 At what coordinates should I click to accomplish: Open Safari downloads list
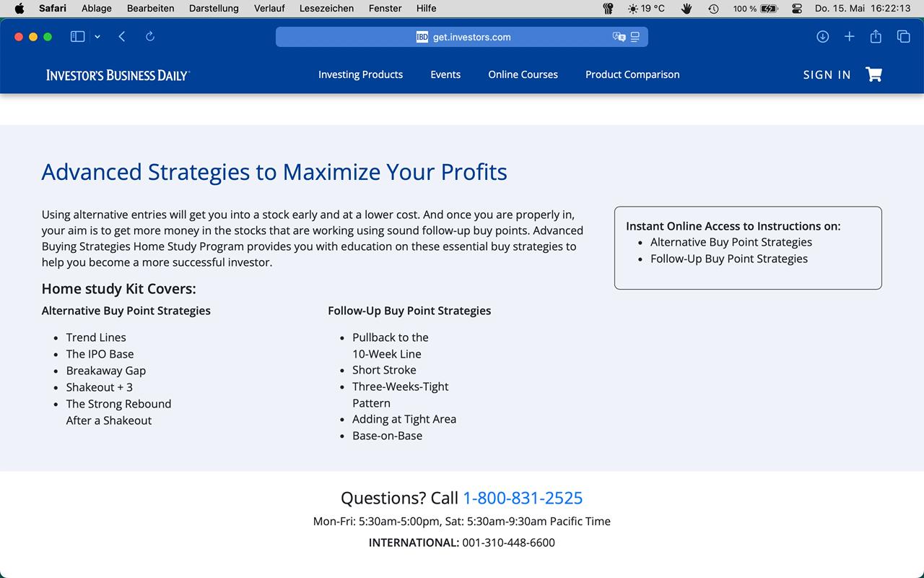822,37
